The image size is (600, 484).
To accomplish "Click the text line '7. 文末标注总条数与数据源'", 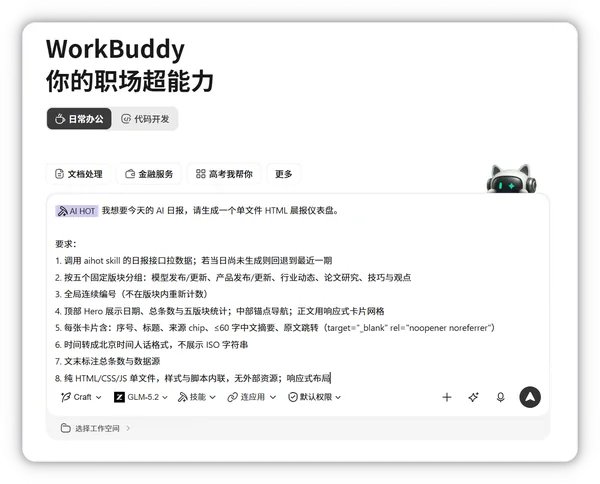I will coord(108,361).
